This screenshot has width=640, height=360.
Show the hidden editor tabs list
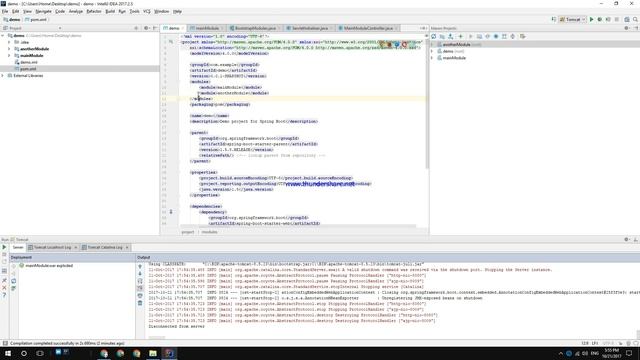[422, 28]
